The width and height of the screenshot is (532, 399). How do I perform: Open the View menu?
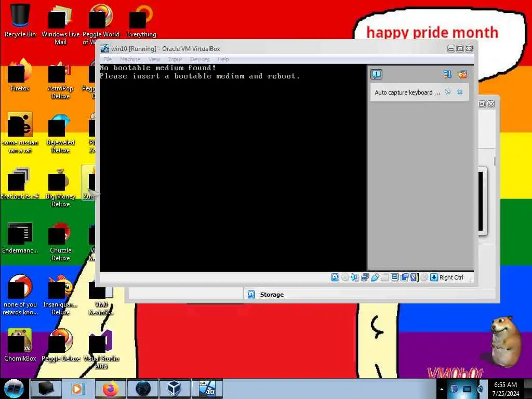(x=154, y=59)
